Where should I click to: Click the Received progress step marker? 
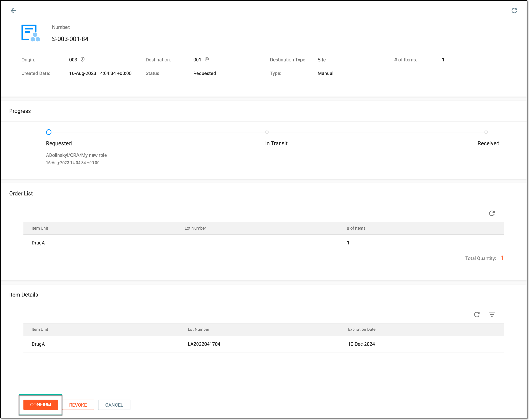[486, 132]
